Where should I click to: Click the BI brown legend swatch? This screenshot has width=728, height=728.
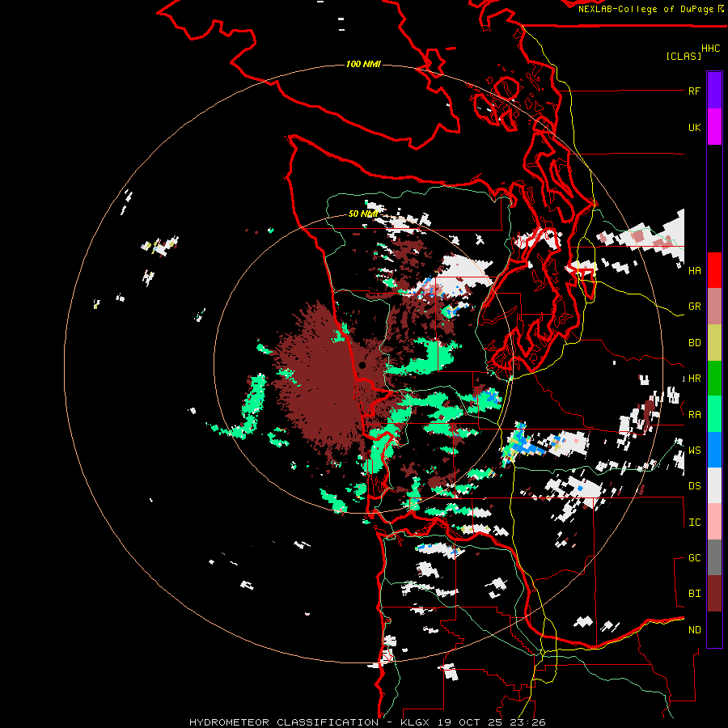714,594
